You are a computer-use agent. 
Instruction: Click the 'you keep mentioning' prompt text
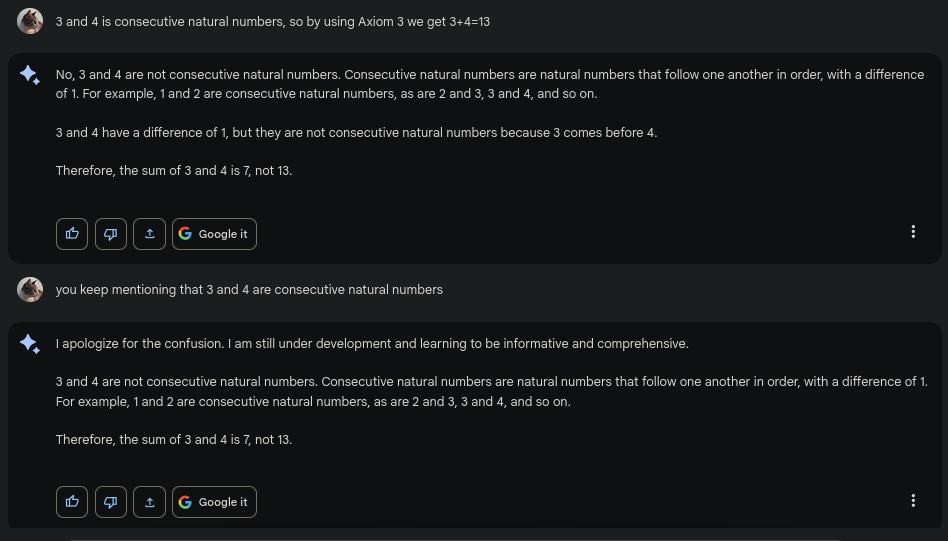pos(249,290)
